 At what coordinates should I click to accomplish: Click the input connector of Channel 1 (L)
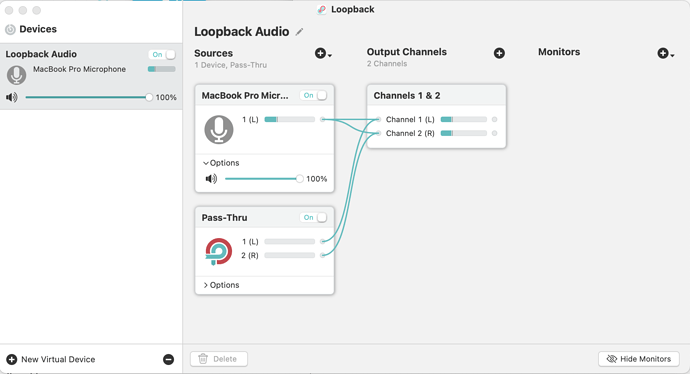pos(378,119)
